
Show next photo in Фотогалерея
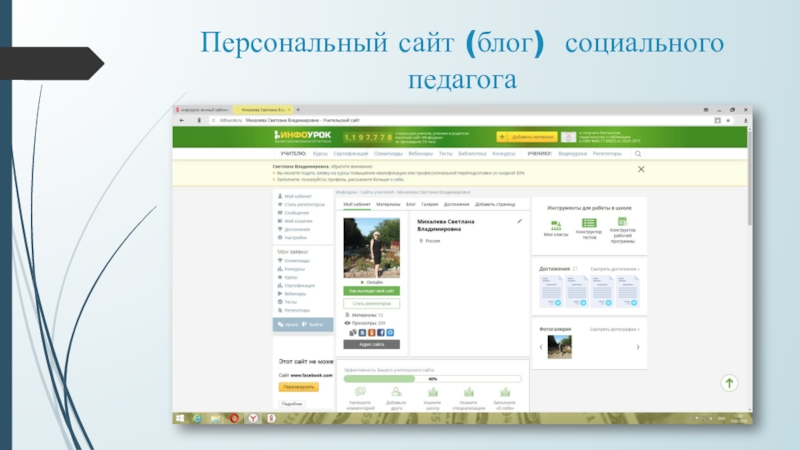pos(638,346)
